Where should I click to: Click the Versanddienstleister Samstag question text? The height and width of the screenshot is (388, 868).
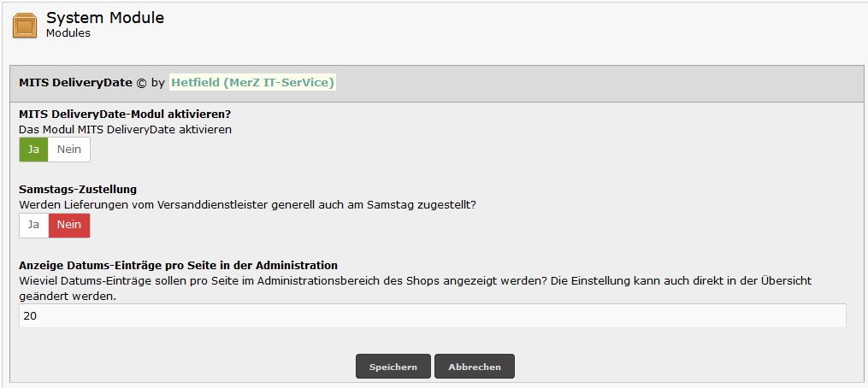point(247,205)
